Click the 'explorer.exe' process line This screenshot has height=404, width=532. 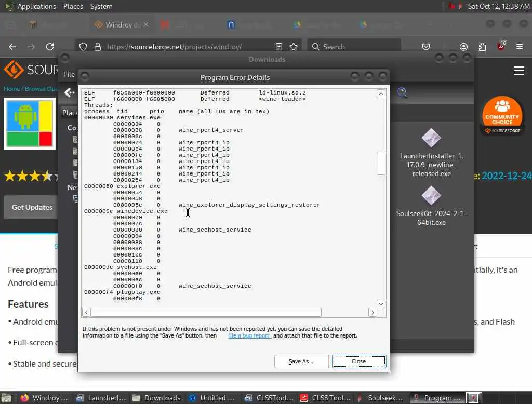tap(122, 186)
